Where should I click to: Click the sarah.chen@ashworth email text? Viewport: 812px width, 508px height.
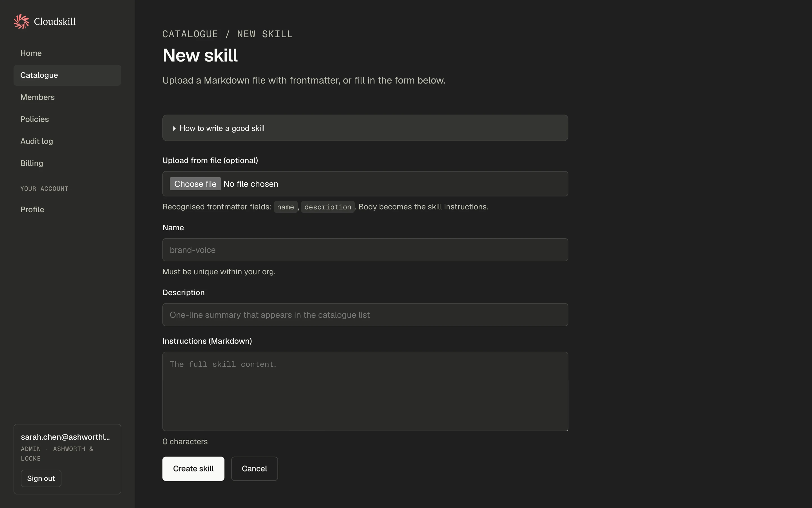coord(65,437)
